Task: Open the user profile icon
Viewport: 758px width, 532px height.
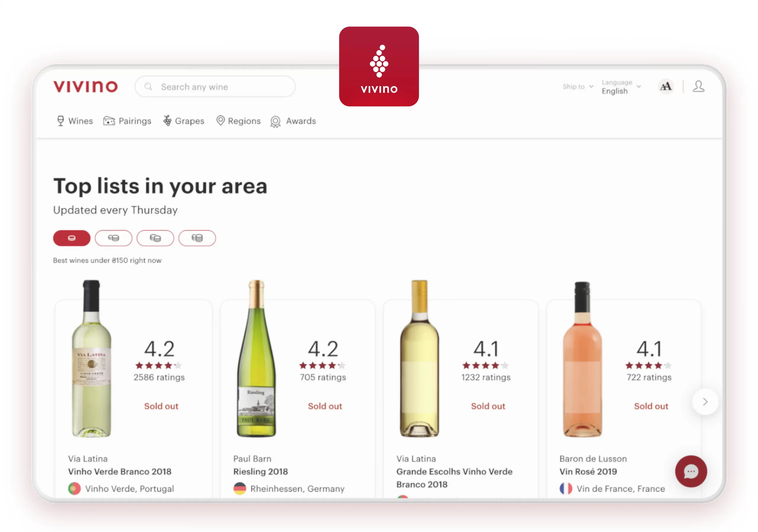Action: pyautogui.click(x=698, y=86)
